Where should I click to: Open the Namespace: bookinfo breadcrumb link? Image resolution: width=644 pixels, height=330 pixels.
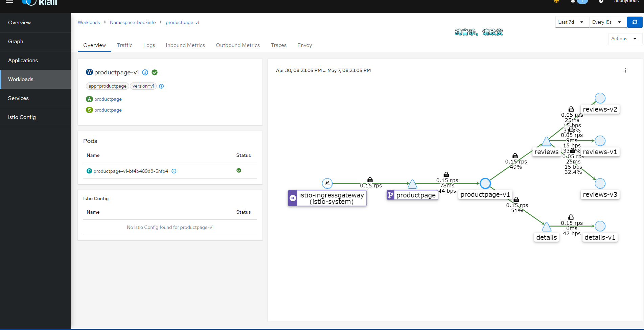133,22
